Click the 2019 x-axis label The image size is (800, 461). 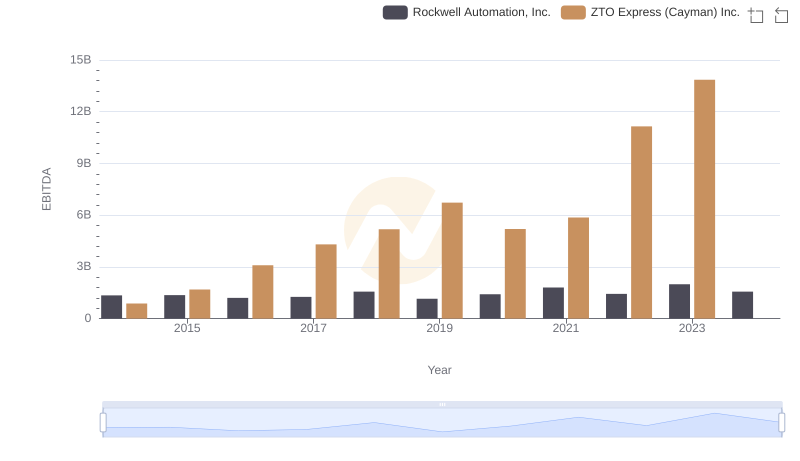coord(439,328)
